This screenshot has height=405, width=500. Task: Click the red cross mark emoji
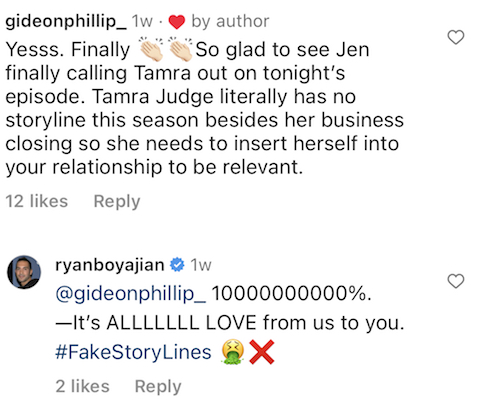(262, 352)
